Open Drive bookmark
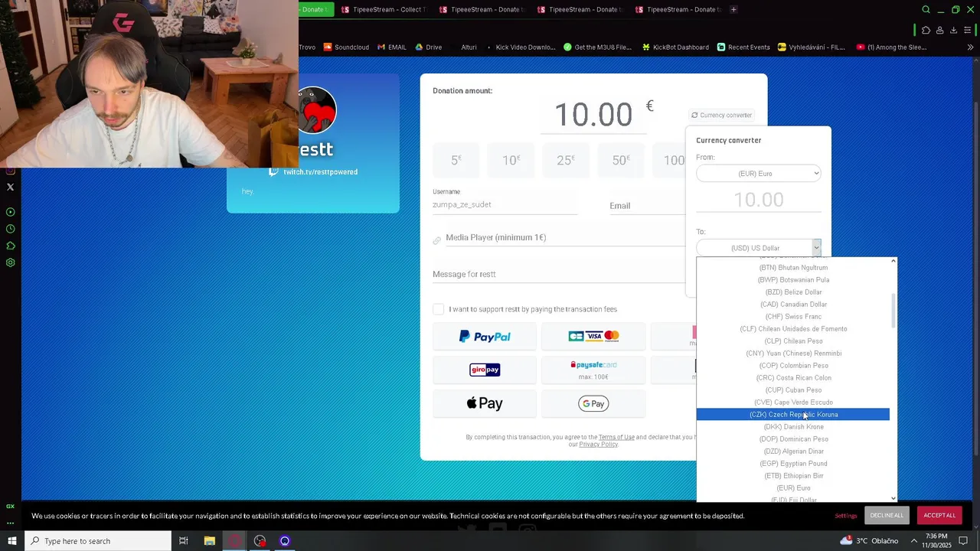980x551 pixels. click(428, 47)
